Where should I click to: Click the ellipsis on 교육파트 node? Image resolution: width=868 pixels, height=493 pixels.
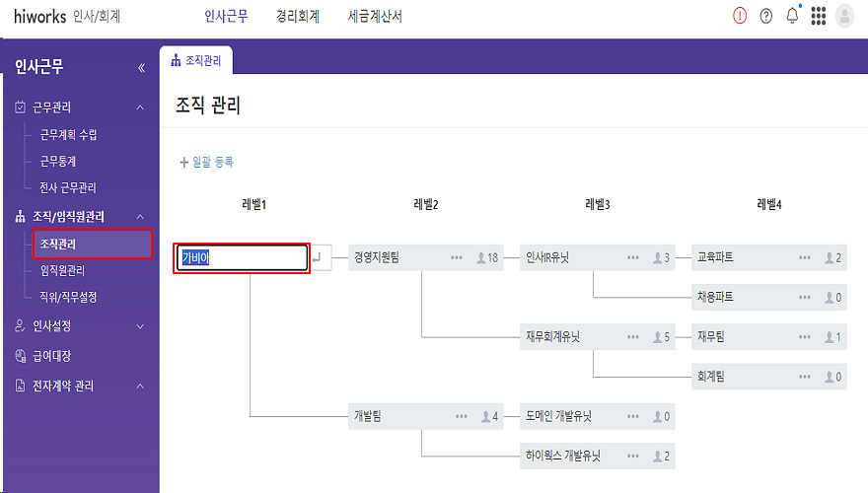click(x=806, y=257)
